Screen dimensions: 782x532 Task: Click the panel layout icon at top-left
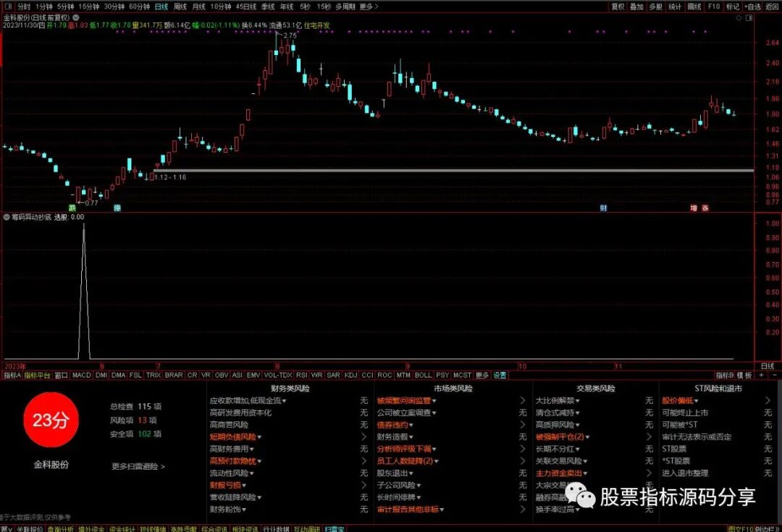coord(8,7)
